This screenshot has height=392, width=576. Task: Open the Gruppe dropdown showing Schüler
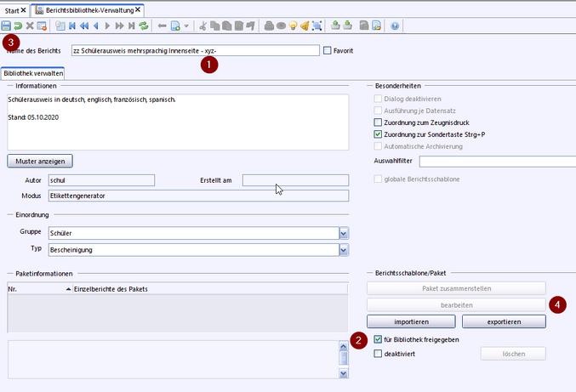click(344, 233)
